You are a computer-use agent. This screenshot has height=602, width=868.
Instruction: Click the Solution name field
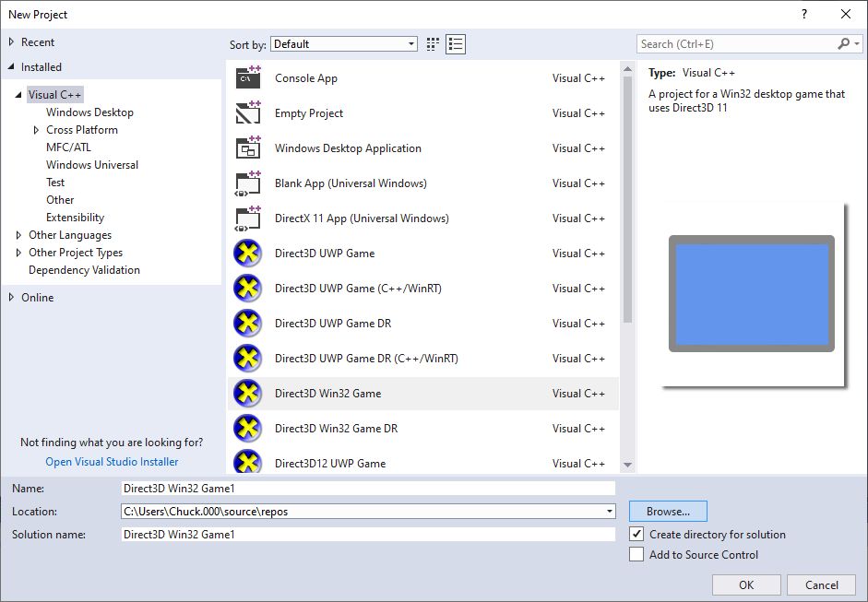[x=368, y=535]
